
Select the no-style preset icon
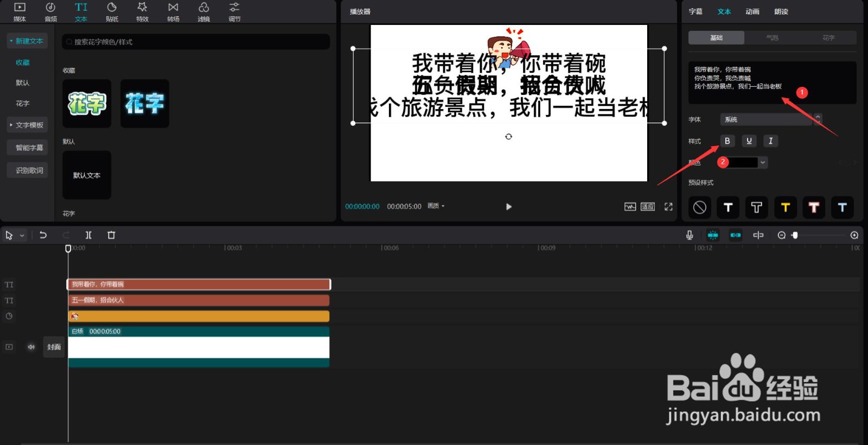click(x=700, y=207)
